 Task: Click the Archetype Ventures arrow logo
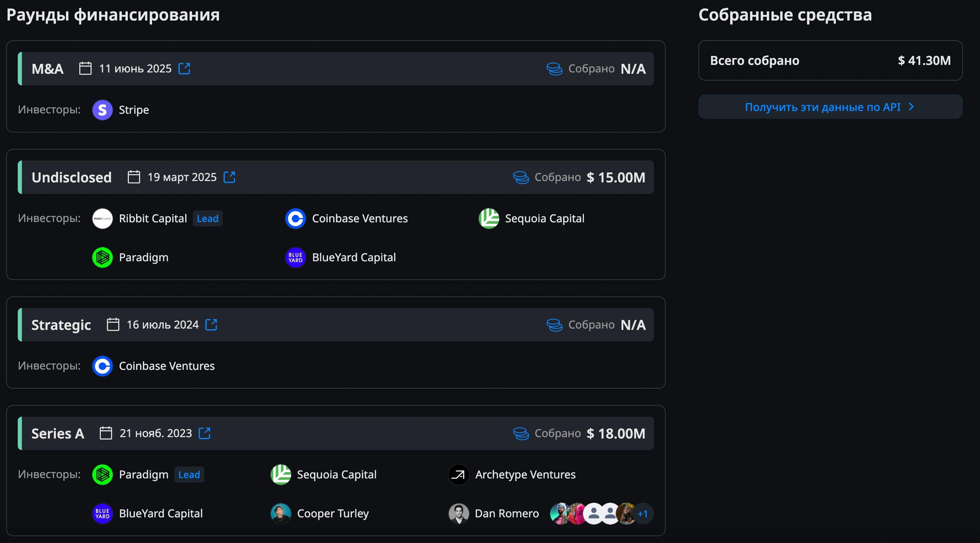[459, 475]
